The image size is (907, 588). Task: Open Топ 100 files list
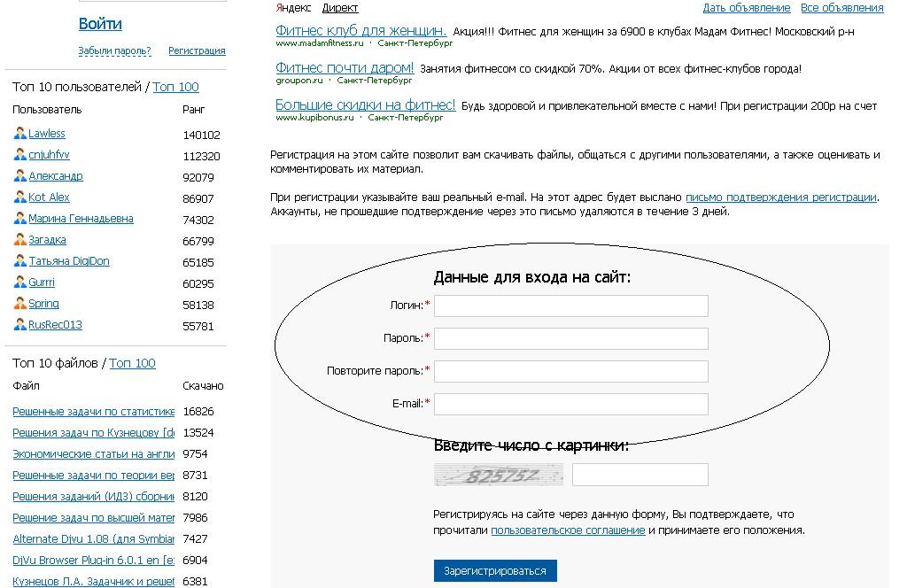coord(133,363)
